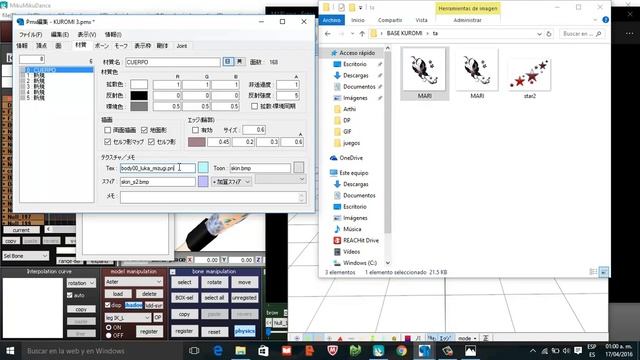Open the Photos app on taskbar
This screenshot has height=360, width=640.
[x=470, y=351]
